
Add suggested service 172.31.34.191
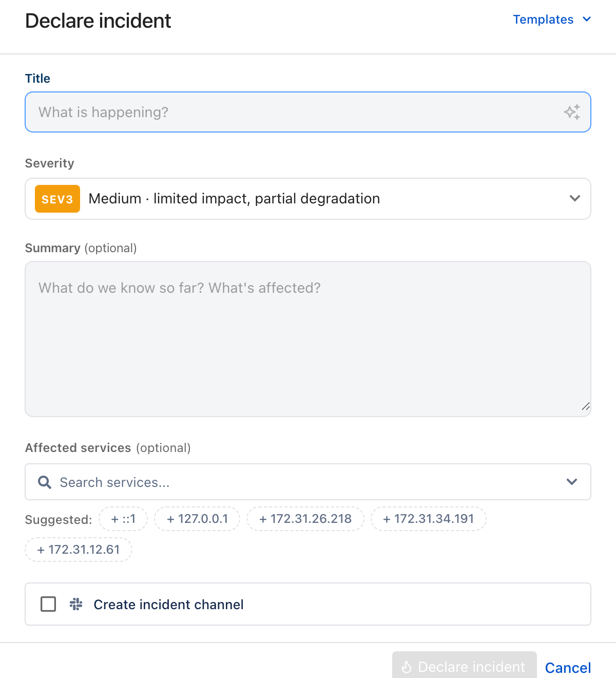tap(429, 519)
